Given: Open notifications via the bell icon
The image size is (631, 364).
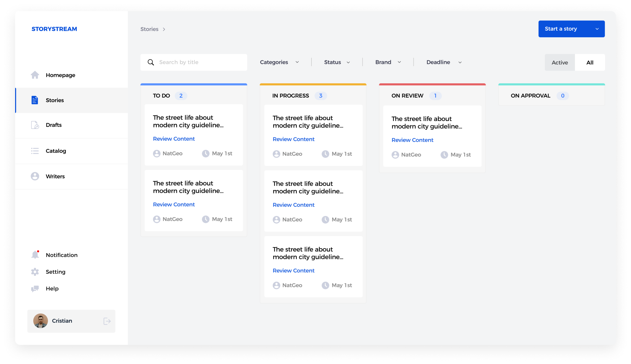Looking at the screenshot, I should point(35,255).
